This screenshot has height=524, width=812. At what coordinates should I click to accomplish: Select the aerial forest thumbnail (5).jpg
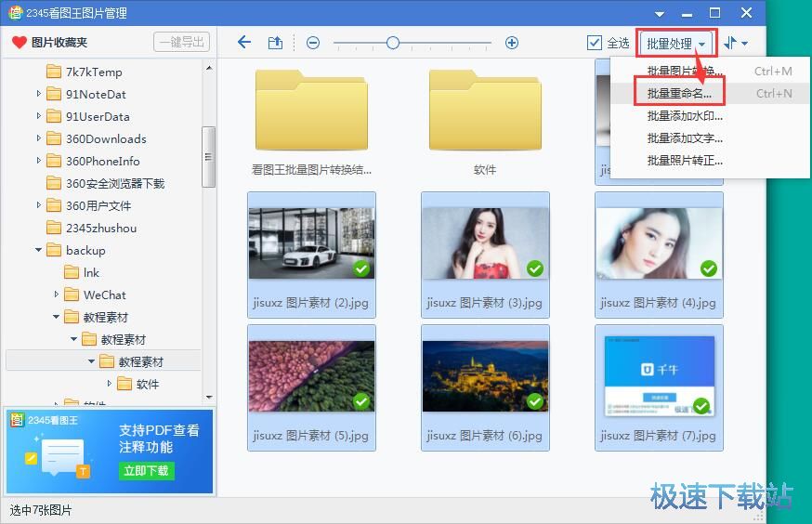312,376
